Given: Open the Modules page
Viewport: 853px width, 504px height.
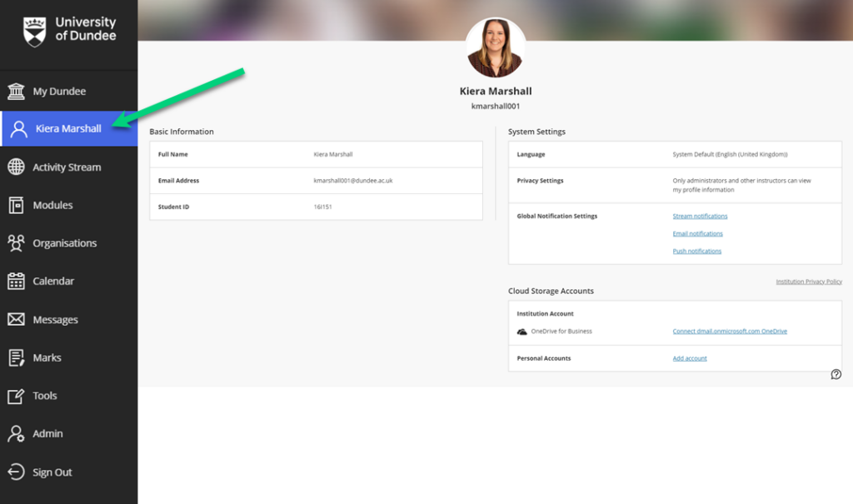Looking at the screenshot, I should tap(68, 205).
